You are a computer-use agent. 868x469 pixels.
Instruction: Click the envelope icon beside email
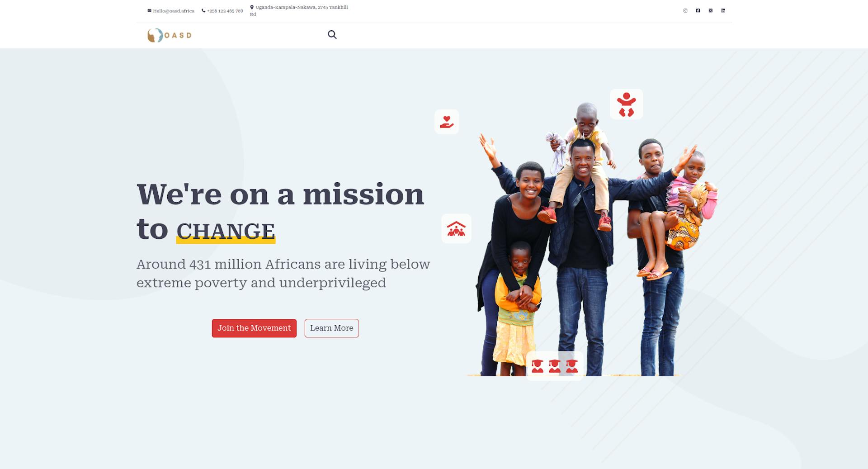149,10
